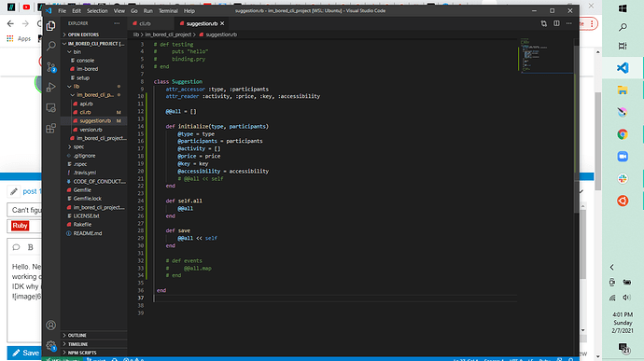The width and height of the screenshot is (644, 361).
Task: Open version.rb in the explorer
Action: tap(93, 130)
